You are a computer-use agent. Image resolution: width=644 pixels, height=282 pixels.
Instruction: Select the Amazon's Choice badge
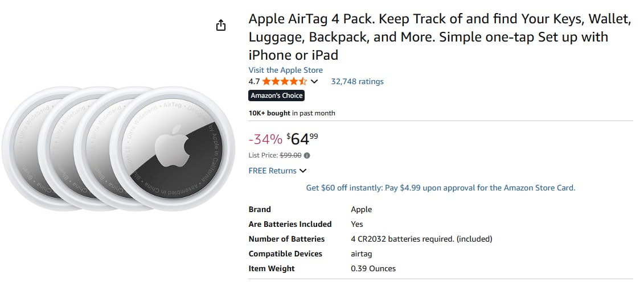(x=277, y=96)
